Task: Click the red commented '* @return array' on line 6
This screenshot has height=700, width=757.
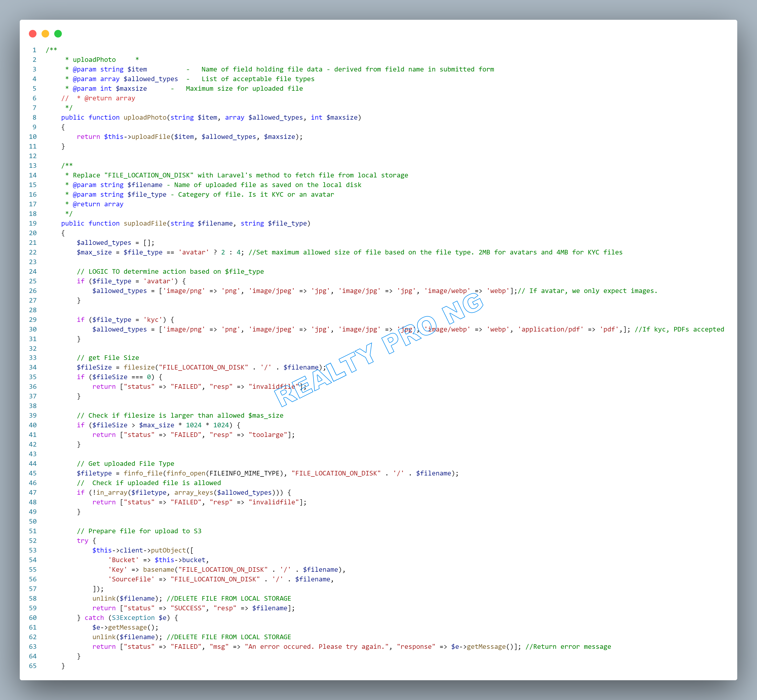Action: pyautogui.click(x=106, y=99)
